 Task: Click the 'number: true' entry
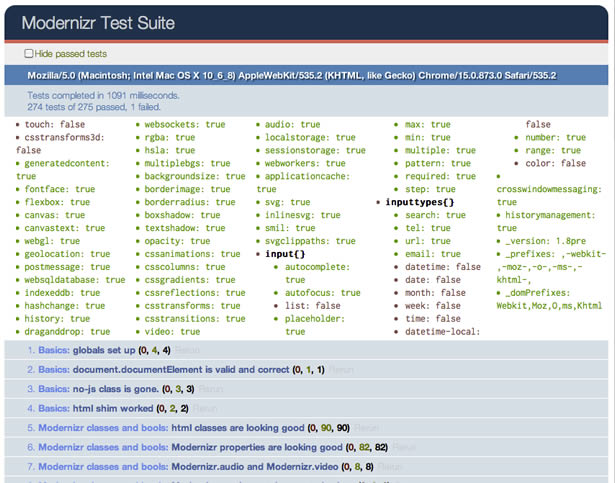click(x=556, y=137)
